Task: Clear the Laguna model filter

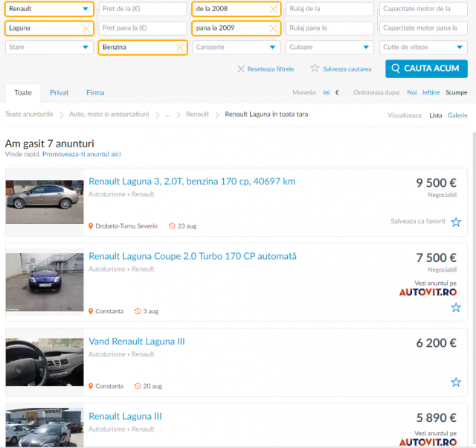Action: click(x=86, y=28)
